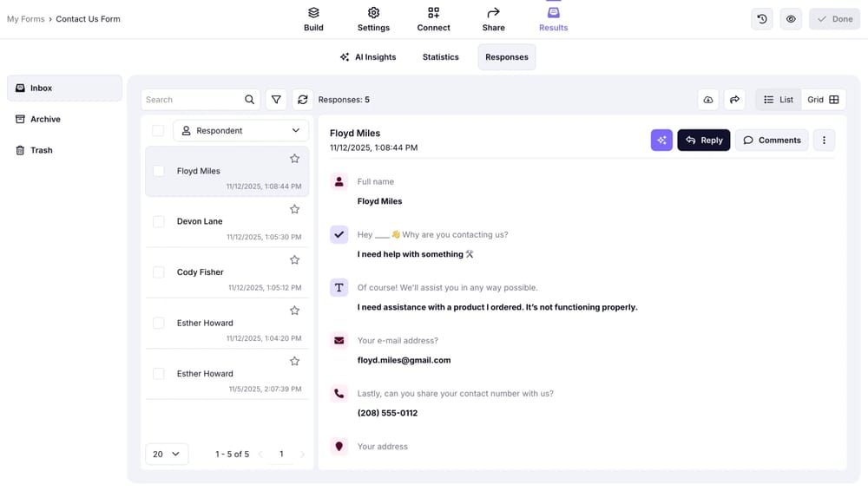
Task: Click the Reply button
Action: point(703,140)
